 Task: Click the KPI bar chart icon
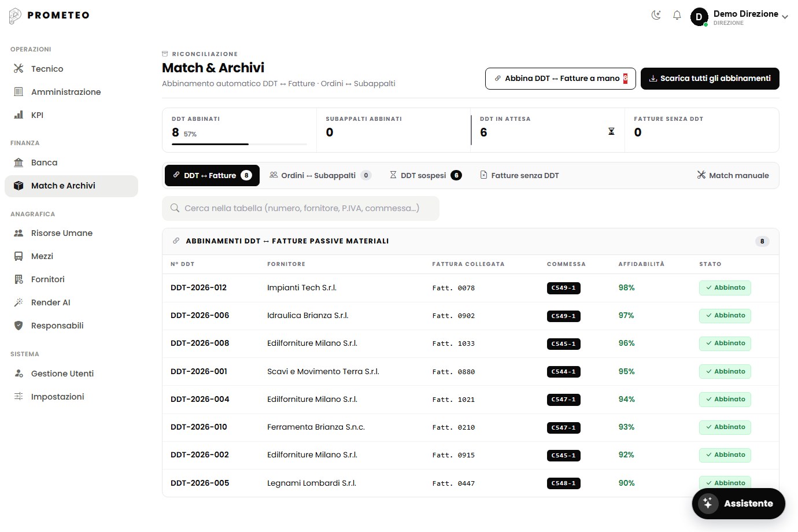coord(19,115)
